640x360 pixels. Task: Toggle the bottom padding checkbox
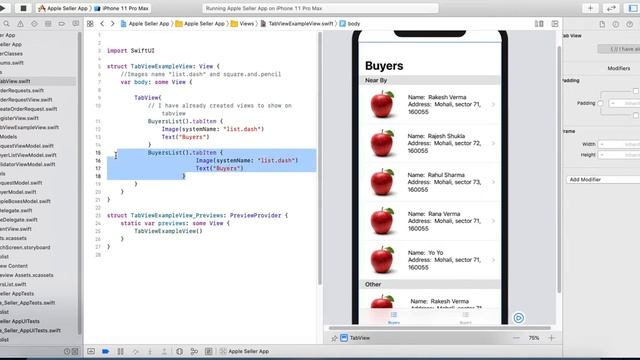(x=636, y=116)
